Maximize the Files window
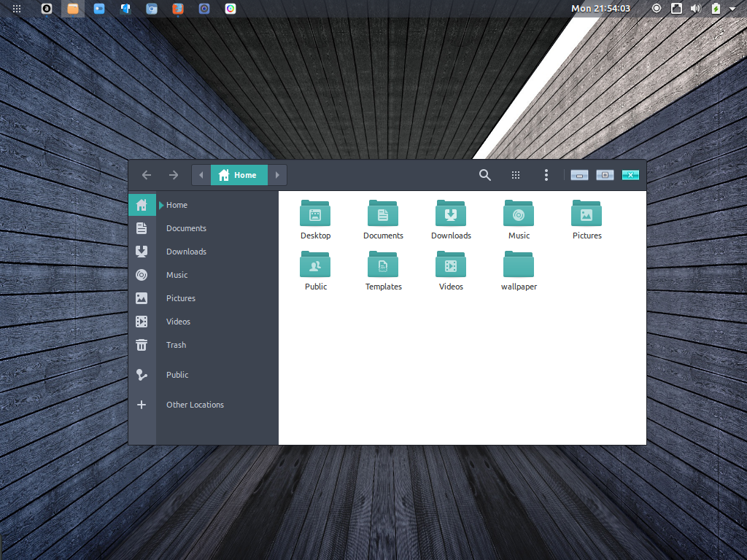The height and width of the screenshot is (560, 747). pyautogui.click(x=605, y=175)
